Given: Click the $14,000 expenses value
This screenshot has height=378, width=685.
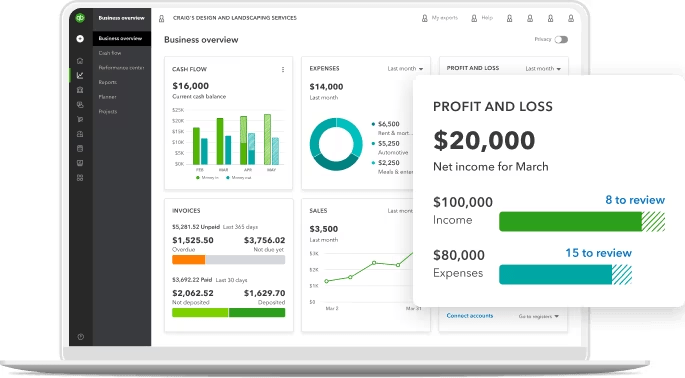Looking at the screenshot, I should (x=326, y=87).
